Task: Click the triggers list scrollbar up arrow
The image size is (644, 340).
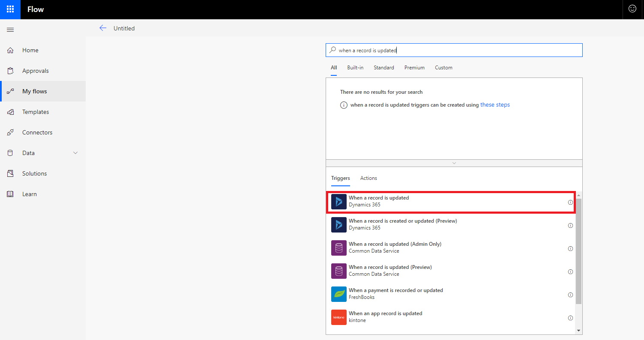Action: pos(578,196)
